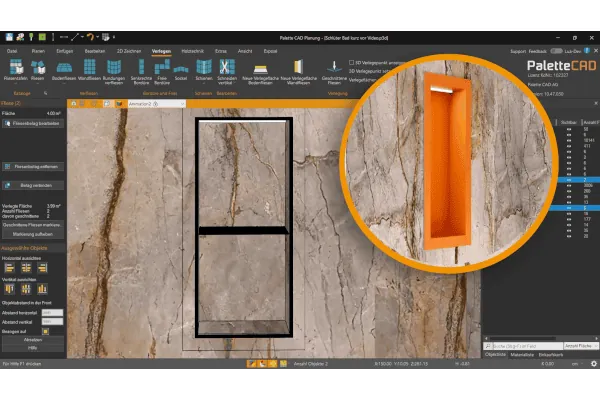Image resolution: width=600 pixels, height=400 pixels.
Task: Open the Fliesen catalog icon
Action: pos(38,70)
